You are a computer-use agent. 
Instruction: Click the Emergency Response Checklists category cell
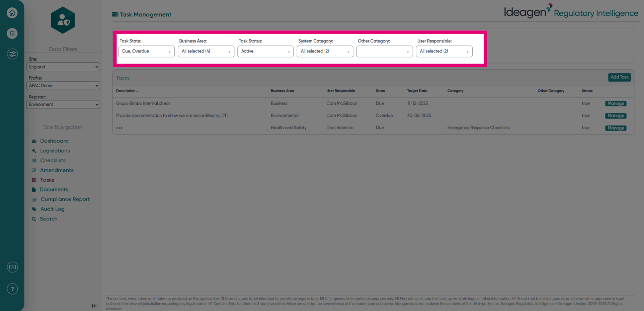pos(478,128)
